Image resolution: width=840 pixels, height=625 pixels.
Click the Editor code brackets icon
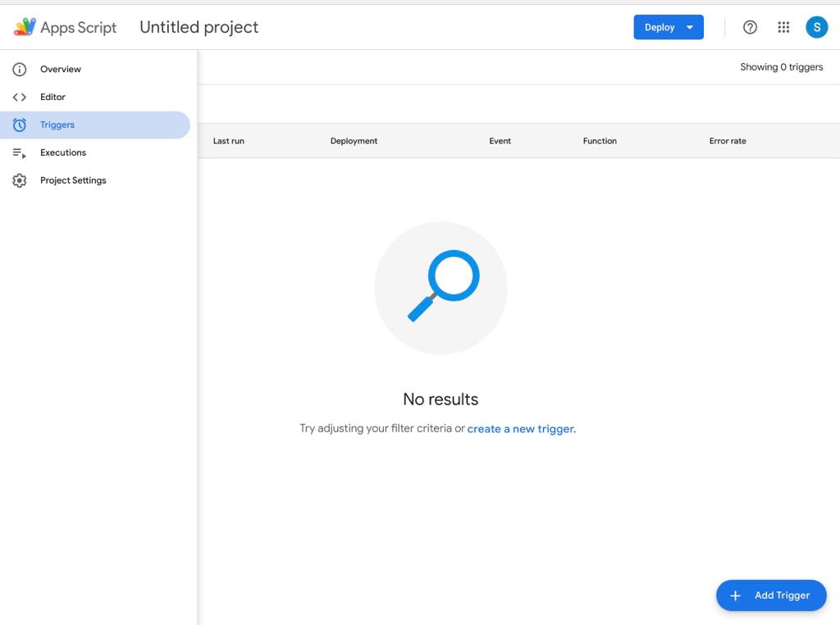point(20,98)
